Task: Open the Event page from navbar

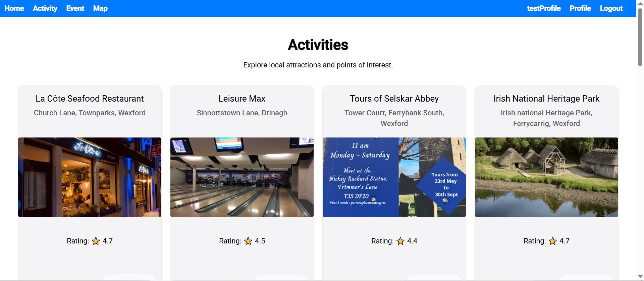Action: pos(75,8)
